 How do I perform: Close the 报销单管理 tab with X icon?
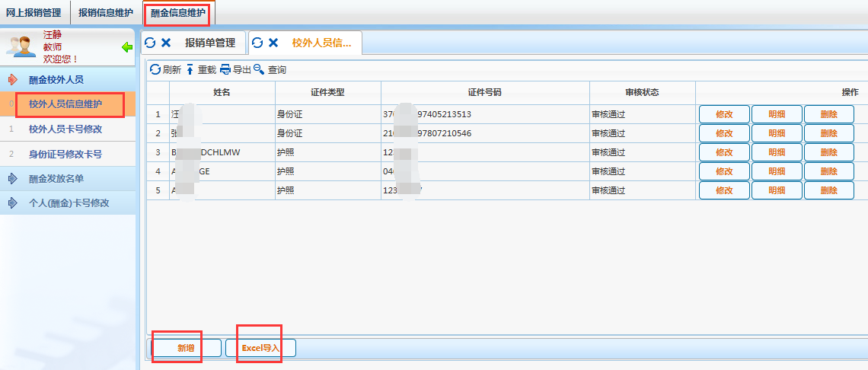pyautogui.click(x=166, y=43)
